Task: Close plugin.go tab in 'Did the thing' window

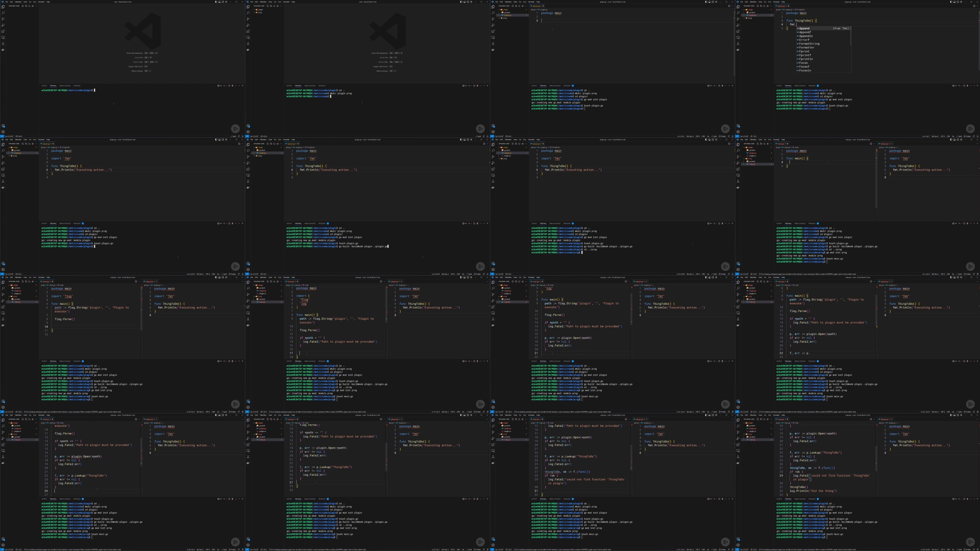Action: (892, 419)
